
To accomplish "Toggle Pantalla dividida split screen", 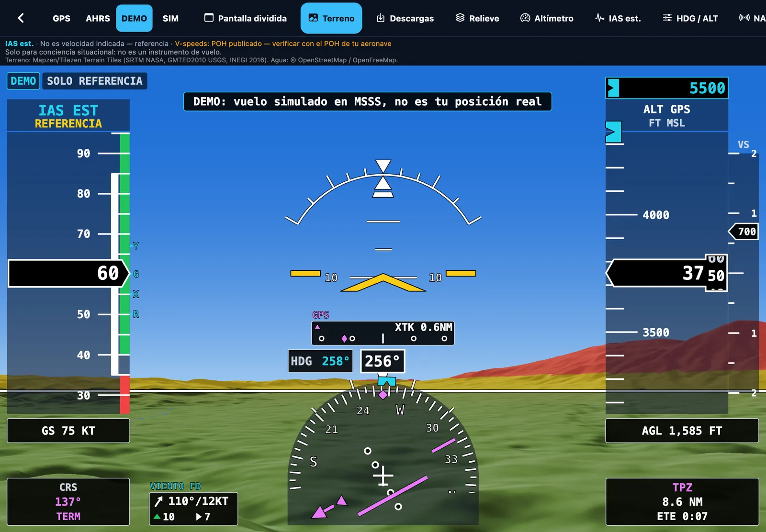I will coord(245,18).
